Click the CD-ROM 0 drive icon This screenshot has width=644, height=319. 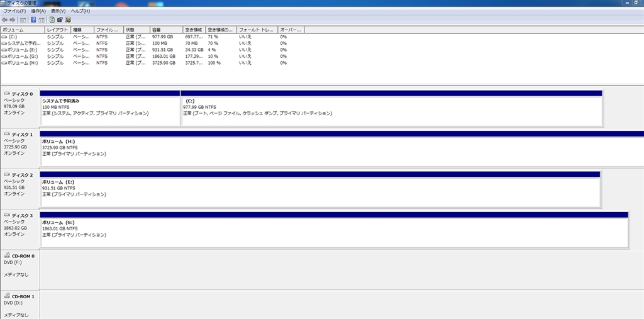point(6,255)
